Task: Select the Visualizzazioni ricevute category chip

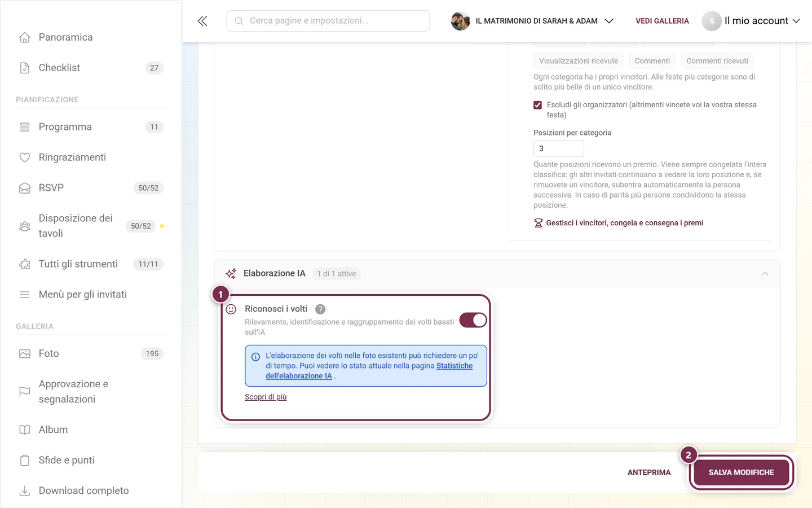Action: pyautogui.click(x=579, y=61)
